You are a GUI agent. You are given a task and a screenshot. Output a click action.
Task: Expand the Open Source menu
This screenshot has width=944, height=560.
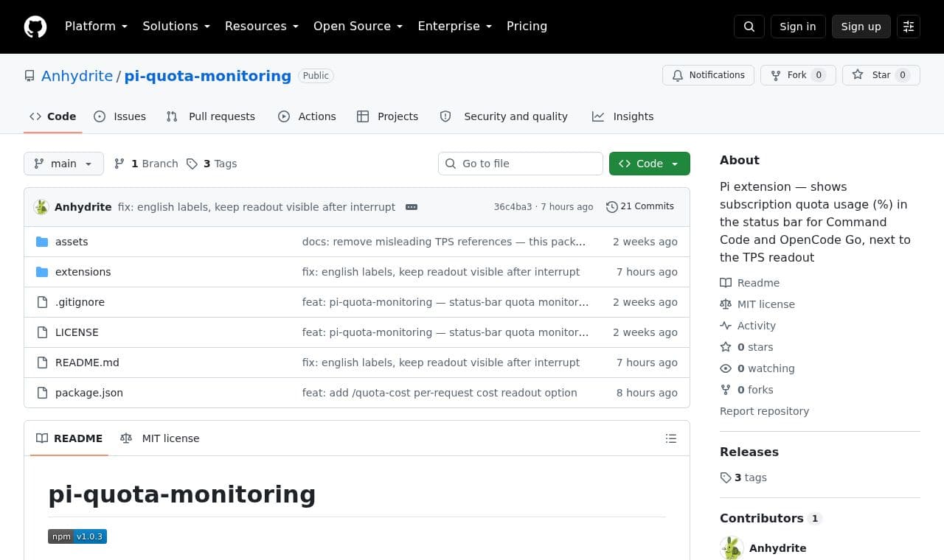click(358, 27)
